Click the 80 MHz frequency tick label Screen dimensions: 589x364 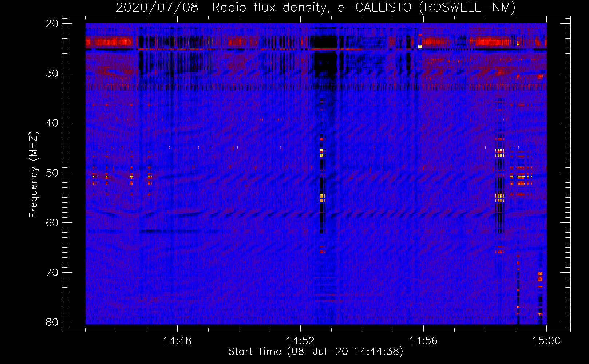[x=52, y=322]
